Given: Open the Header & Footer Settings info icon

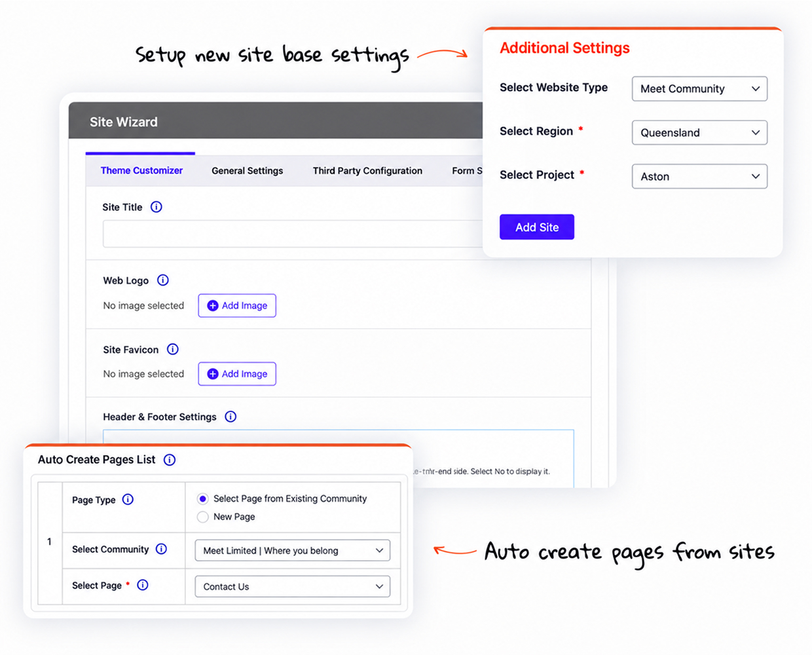Looking at the screenshot, I should (x=231, y=417).
